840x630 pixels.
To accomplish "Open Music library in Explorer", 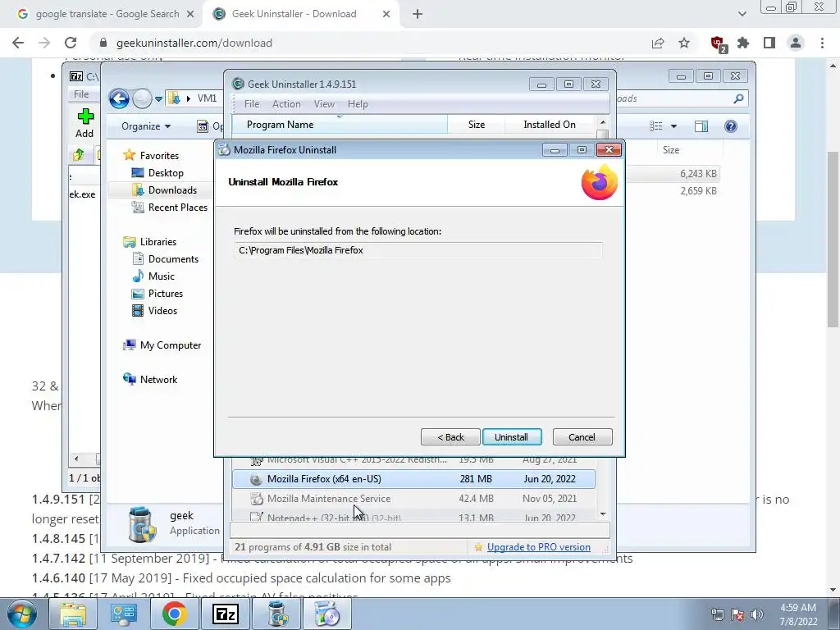I will 161,276.
